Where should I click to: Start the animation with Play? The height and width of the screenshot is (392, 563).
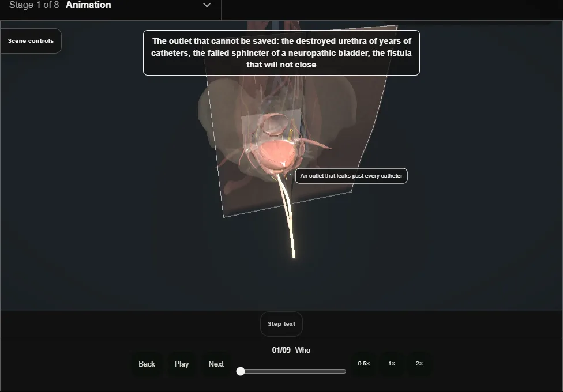click(182, 364)
